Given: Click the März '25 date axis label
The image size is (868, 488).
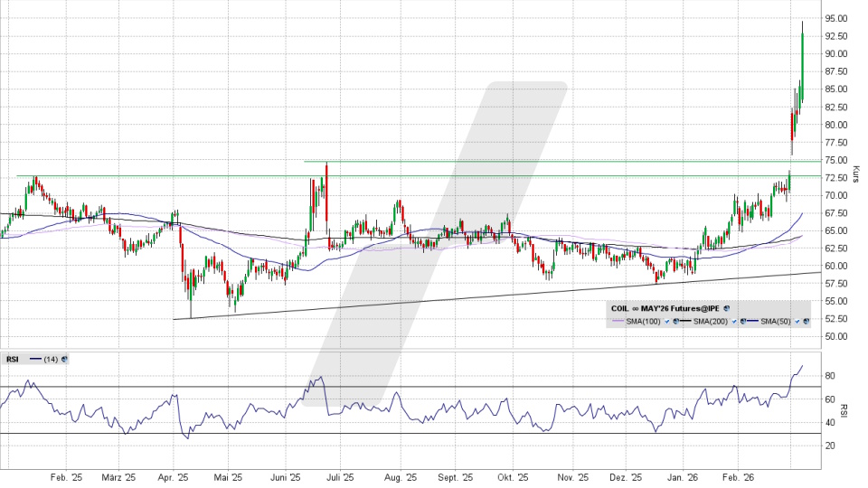Looking at the screenshot, I should 119,477.
